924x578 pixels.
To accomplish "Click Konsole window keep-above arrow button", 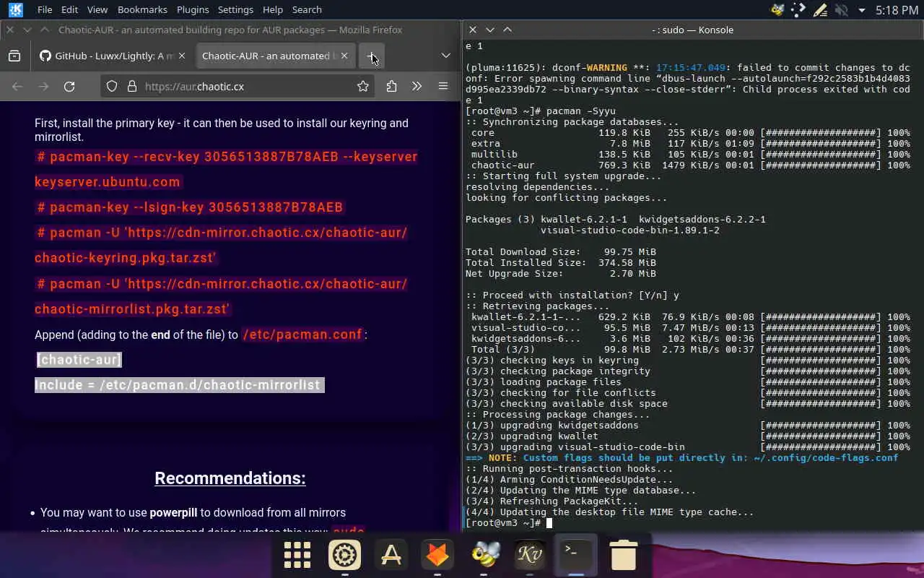I will pos(507,30).
